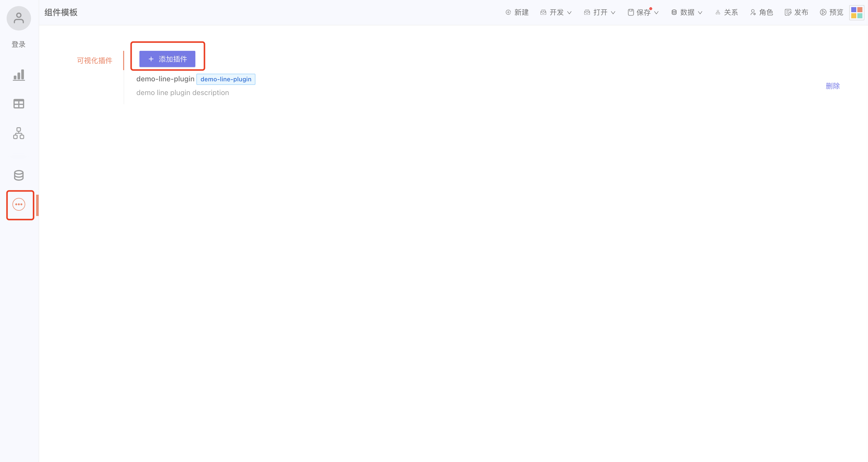This screenshot has width=868, height=462.
Task: Open the table layout sidebar section
Action: (19, 104)
